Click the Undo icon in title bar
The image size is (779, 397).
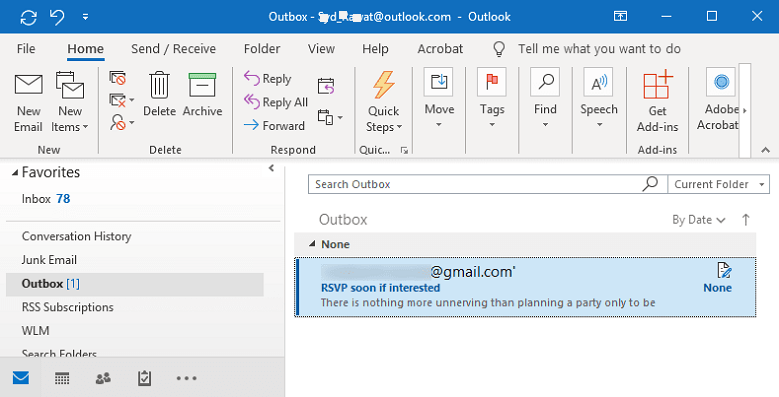(x=57, y=17)
